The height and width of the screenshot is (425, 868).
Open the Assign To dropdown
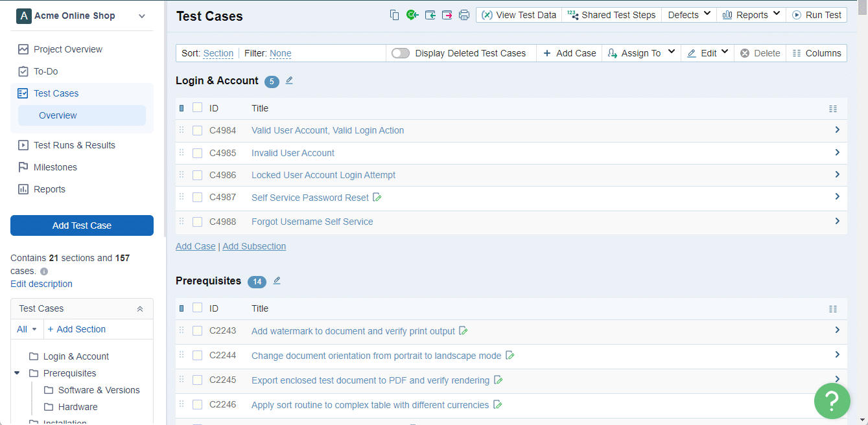pyautogui.click(x=641, y=53)
